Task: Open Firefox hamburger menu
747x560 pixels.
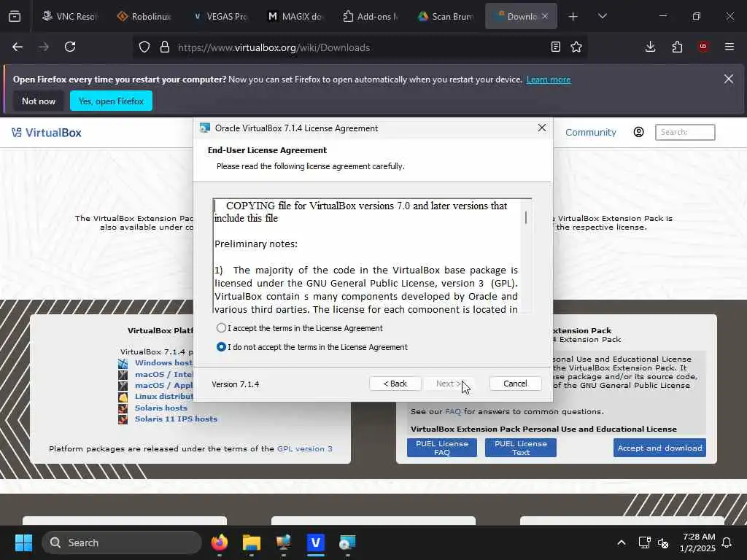Action: click(x=729, y=47)
